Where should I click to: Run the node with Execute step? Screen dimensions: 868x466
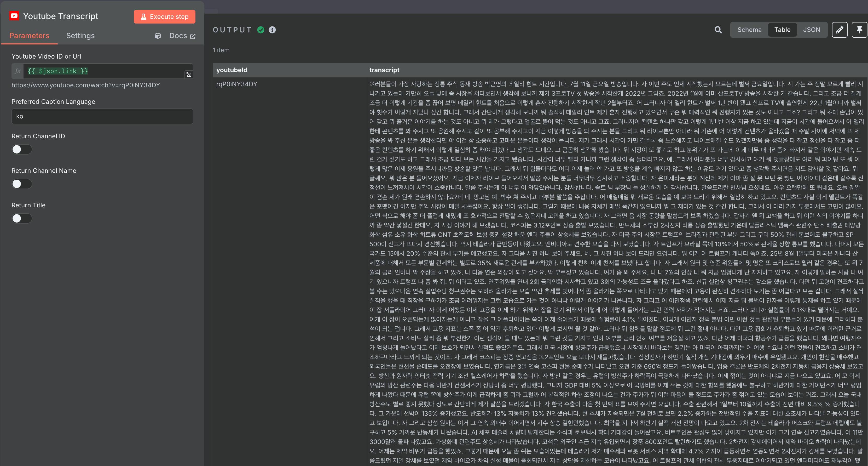point(164,16)
